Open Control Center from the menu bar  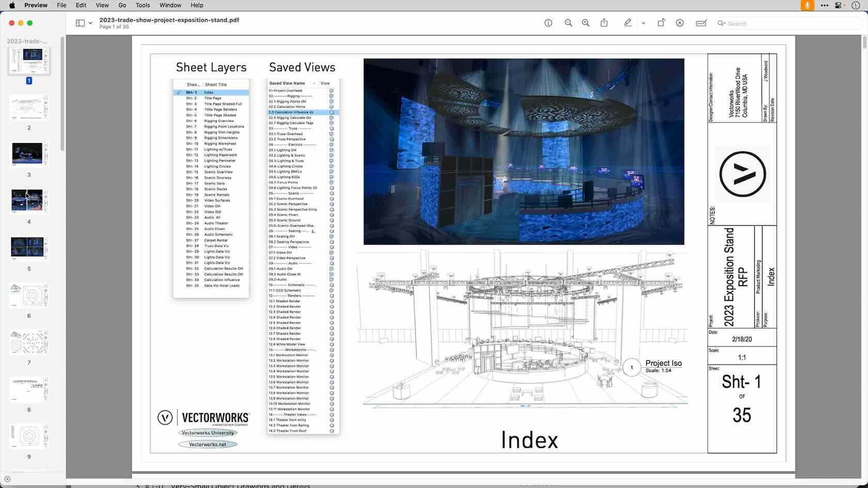[838, 5]
